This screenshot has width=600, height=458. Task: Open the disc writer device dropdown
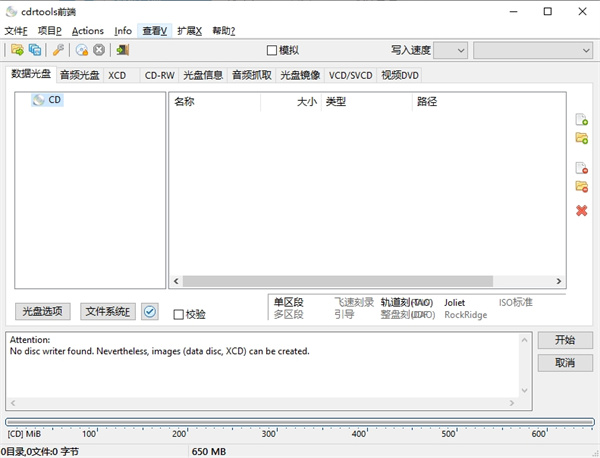click(533, 51)
